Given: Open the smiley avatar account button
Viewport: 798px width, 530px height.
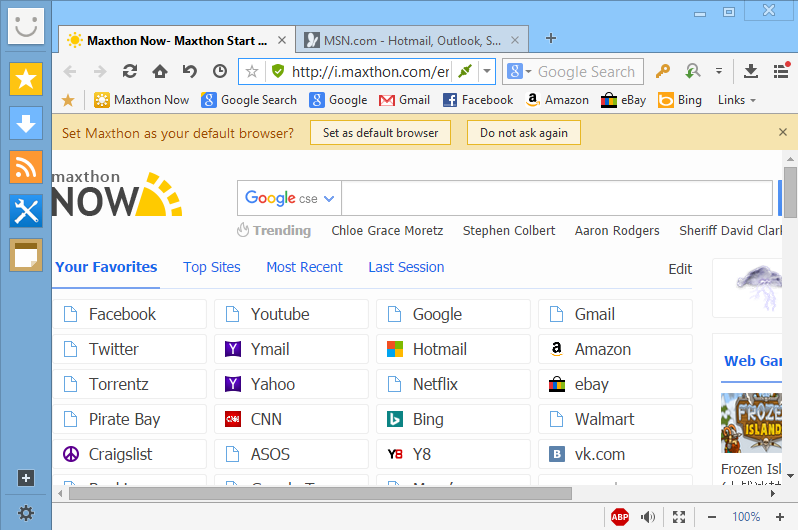Looking at the screenshot, I should pyautogui.click(x=26, y=26).
